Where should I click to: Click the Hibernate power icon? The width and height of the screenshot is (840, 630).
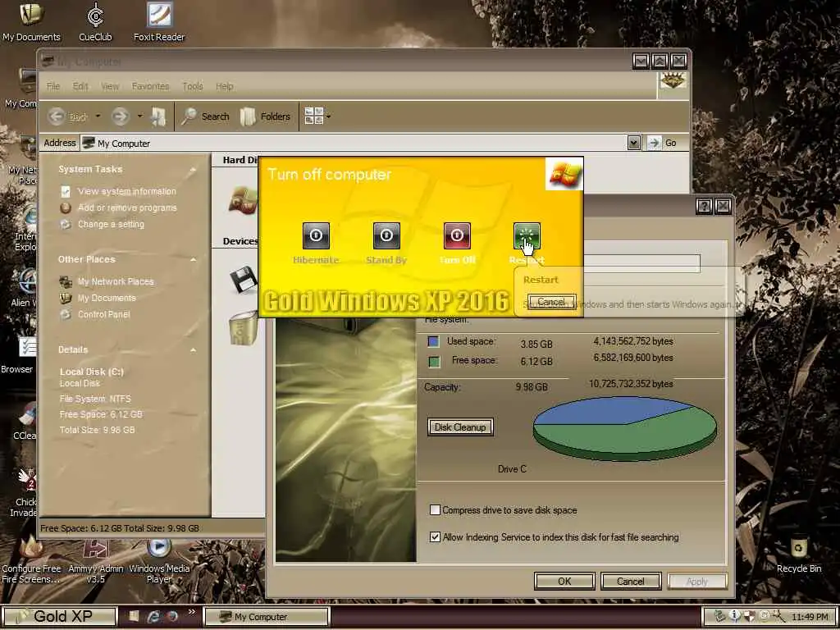click(x=316, y=235)
